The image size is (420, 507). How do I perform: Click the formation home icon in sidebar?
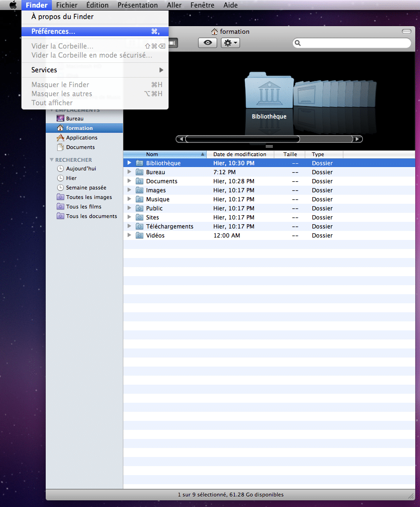pyautogui.click(x=60, y=128)
